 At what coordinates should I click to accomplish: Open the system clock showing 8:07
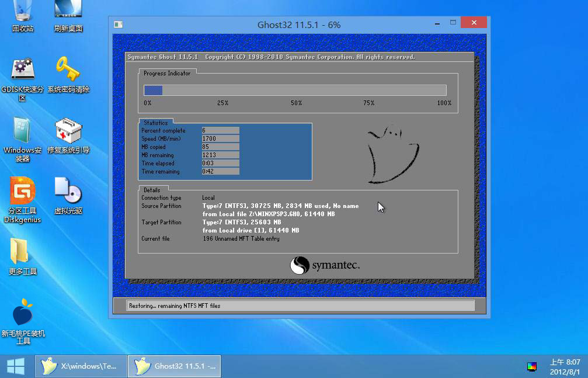pos(565,367)
